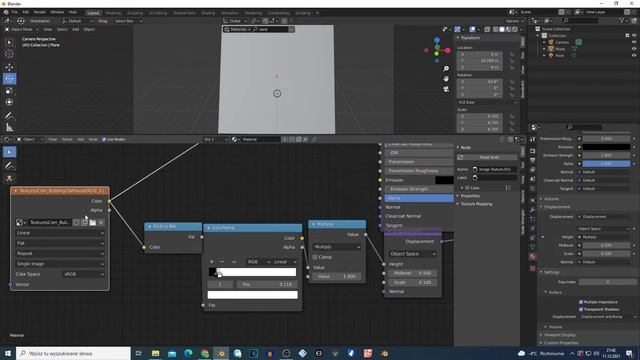The width and height of the screenshot is (640, 360).
Task: Add a color stop with ColorRamp plus button
Action: 211,262
